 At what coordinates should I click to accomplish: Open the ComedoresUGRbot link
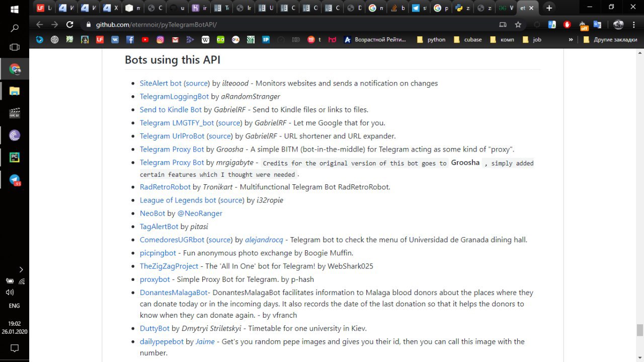point(172,240)
